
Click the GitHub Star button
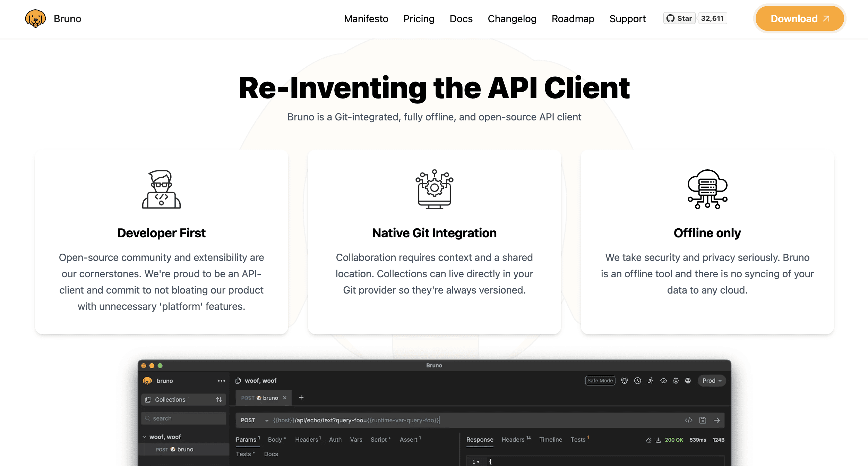679,18
